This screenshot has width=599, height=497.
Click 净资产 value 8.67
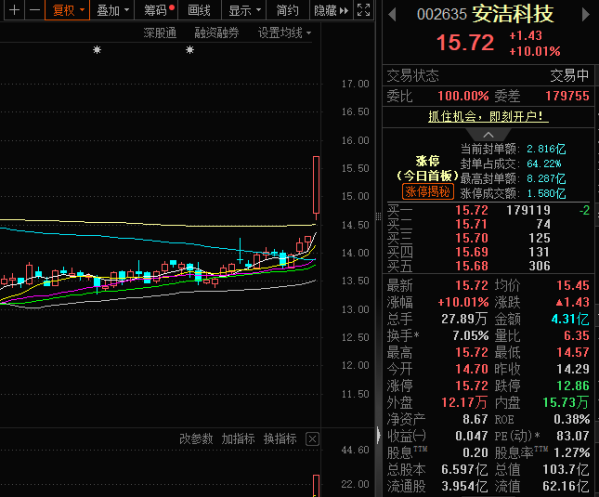[x=475, y=419]
